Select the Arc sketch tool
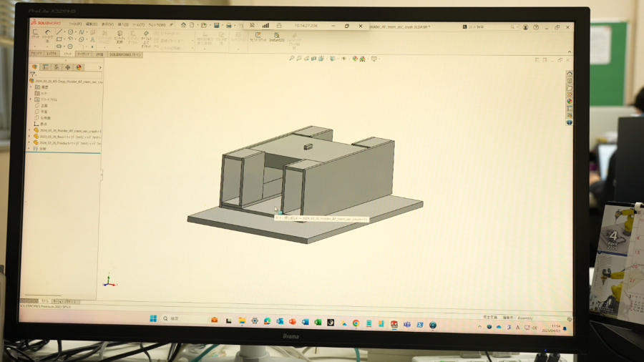The image size is (644, 362). point(70,39)
